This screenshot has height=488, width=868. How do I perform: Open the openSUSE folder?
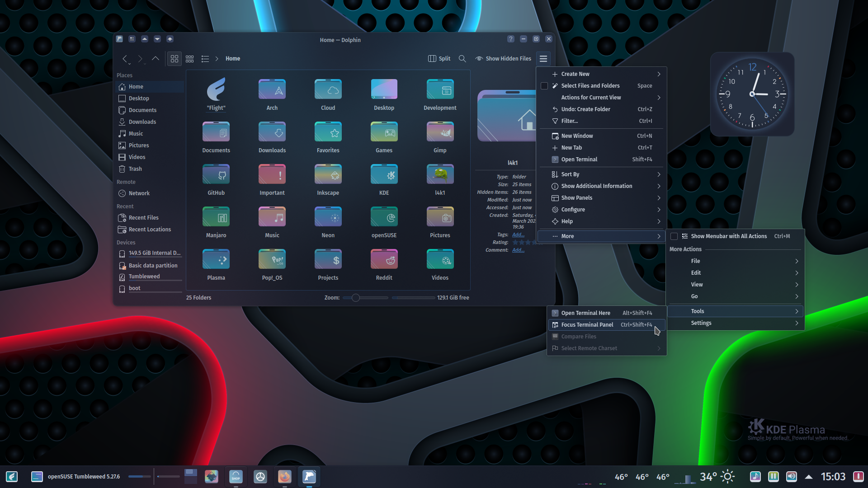coord(384,222)
